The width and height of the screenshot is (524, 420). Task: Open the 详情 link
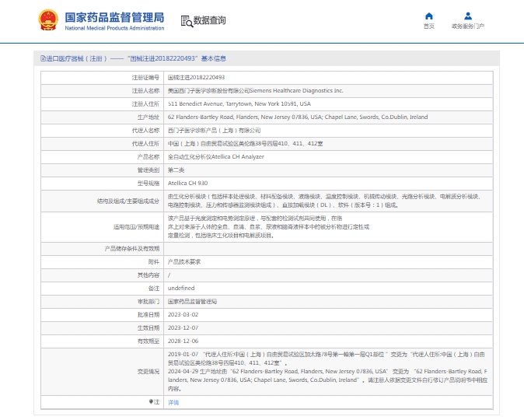pos(173,403)
